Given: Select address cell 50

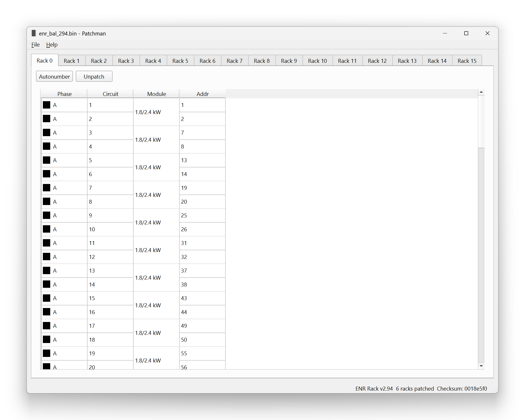Looking at the screenshot, I should (202, 340).
